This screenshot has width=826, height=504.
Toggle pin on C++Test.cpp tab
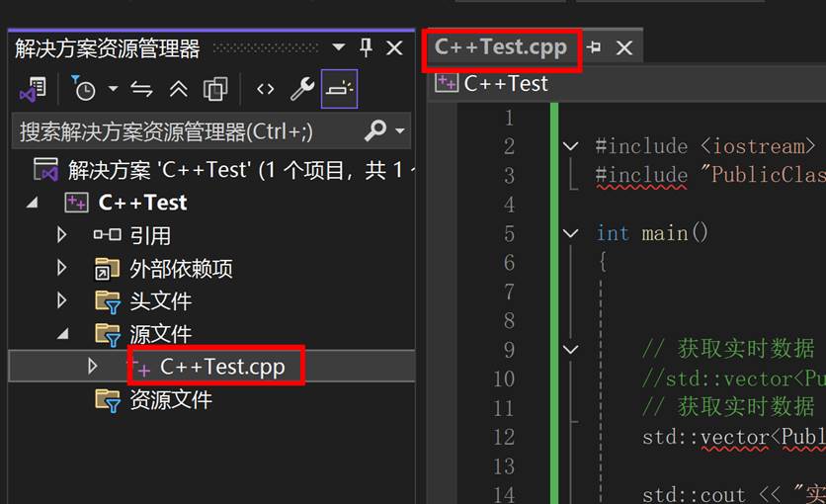point(594,46)
